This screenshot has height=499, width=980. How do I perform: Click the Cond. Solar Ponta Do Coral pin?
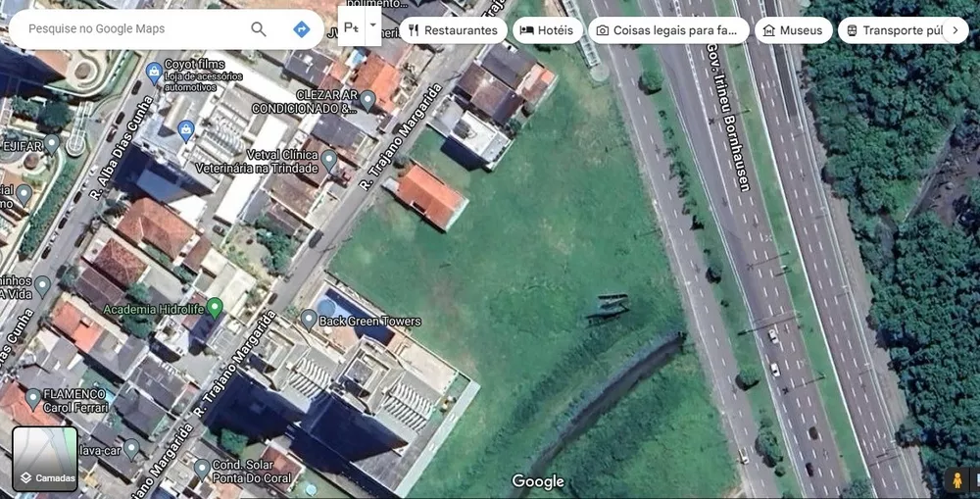click(201, 469)
